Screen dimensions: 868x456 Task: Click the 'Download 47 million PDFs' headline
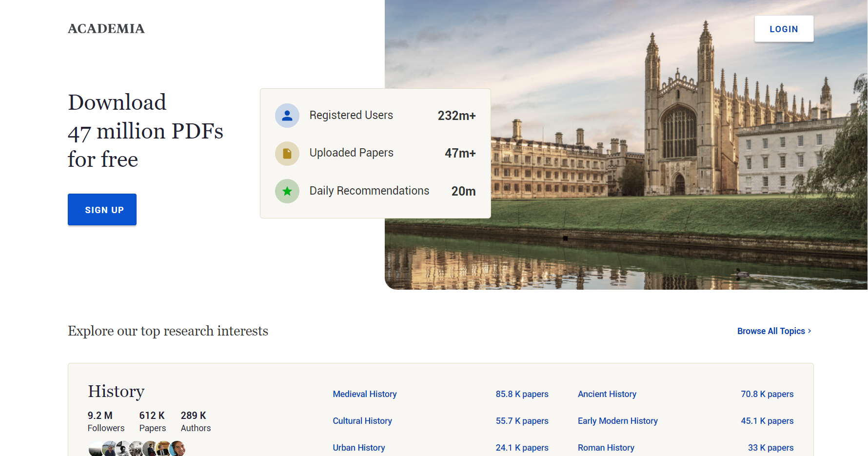(145, 131)
